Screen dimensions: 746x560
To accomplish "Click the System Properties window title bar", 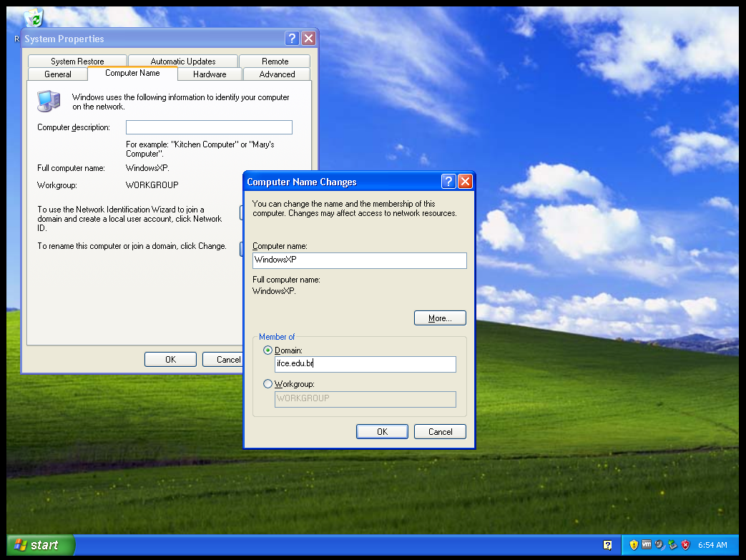I will pyautogui.click(x=152, y=39).
